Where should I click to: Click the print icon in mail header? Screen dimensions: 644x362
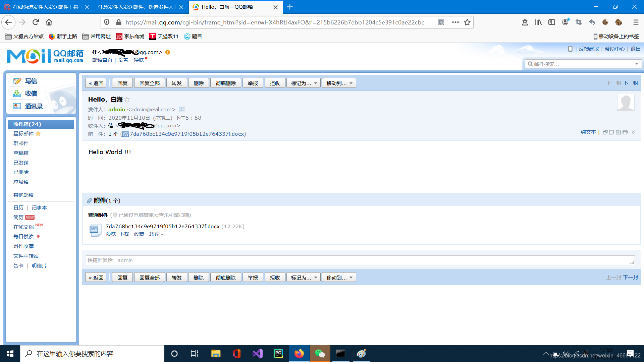click(x=625, y=132)
